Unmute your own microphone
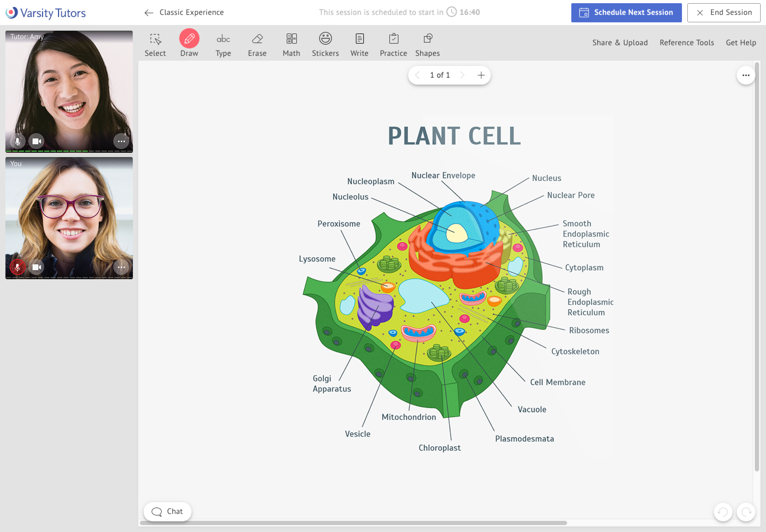Screen dimensions: 766x532 point(17,267)
